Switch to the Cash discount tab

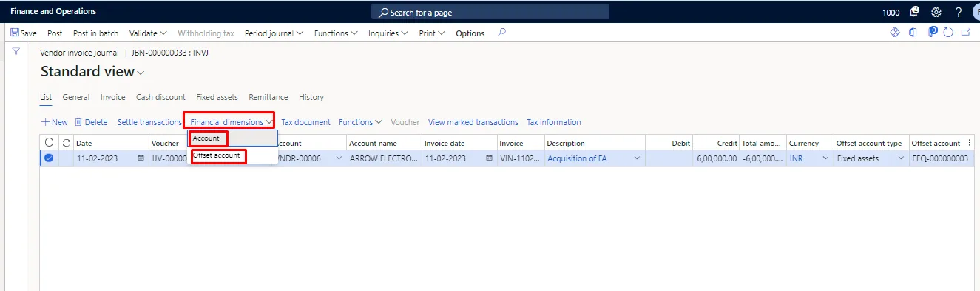(160, 97)
